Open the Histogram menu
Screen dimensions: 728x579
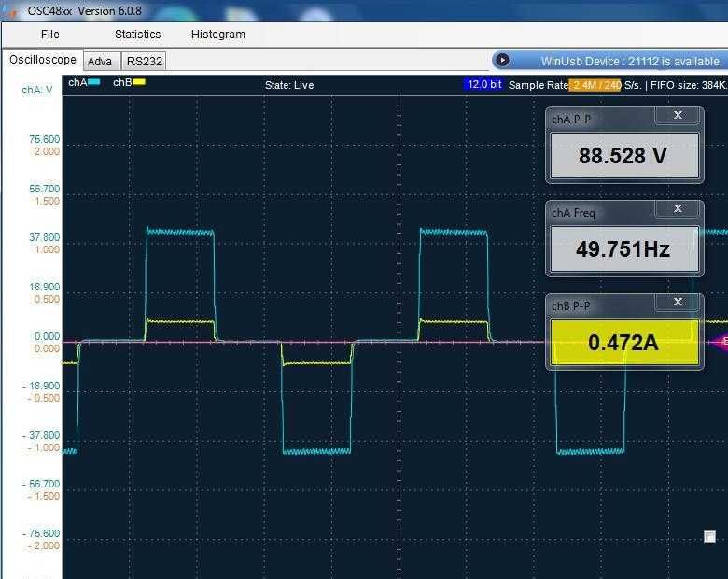217,35
